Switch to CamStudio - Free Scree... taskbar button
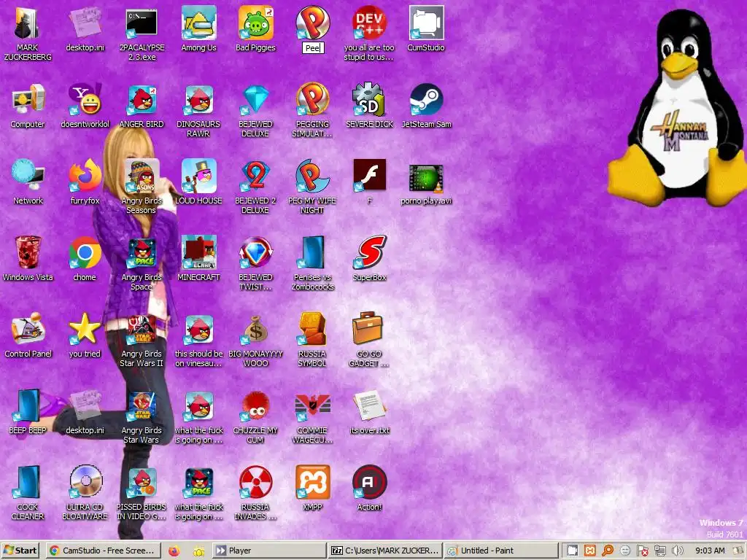Viewport: 747px width, 560px height. point(104,551)
